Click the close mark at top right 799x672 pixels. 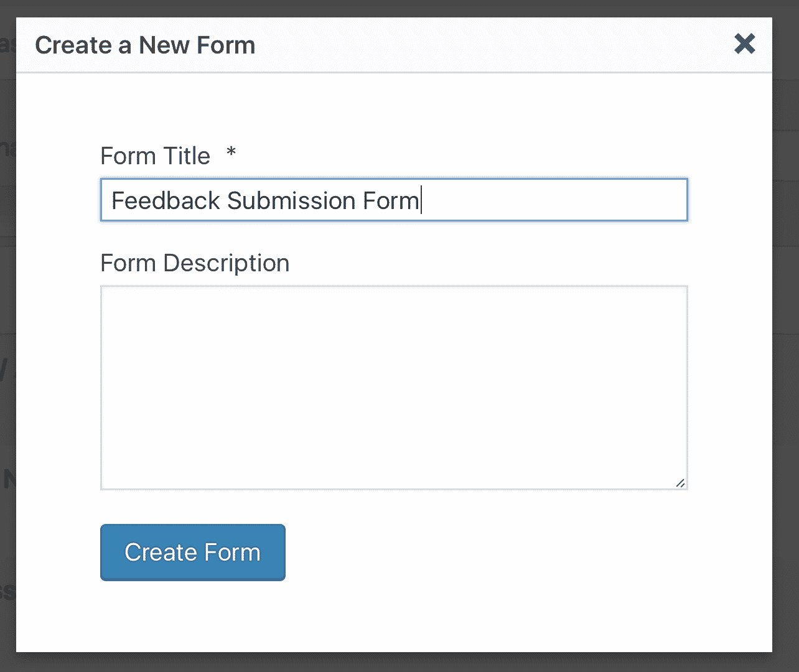coord(745,44)
